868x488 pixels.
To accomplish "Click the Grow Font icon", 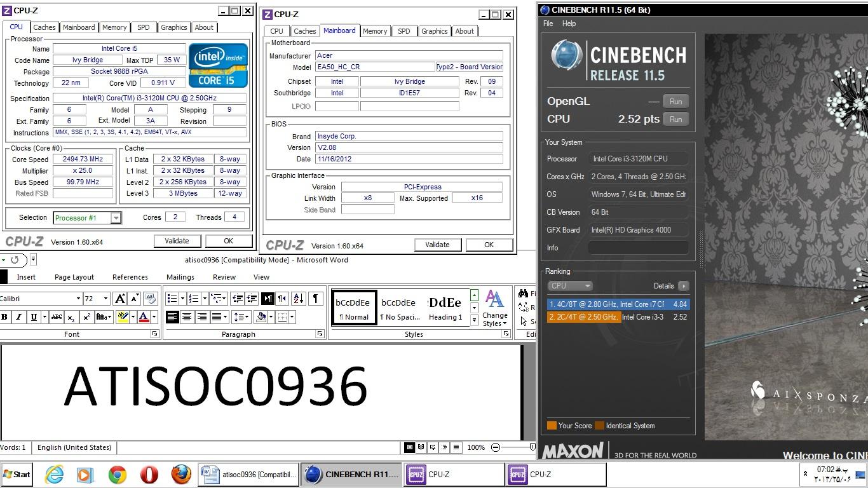I will coord(119,298).
